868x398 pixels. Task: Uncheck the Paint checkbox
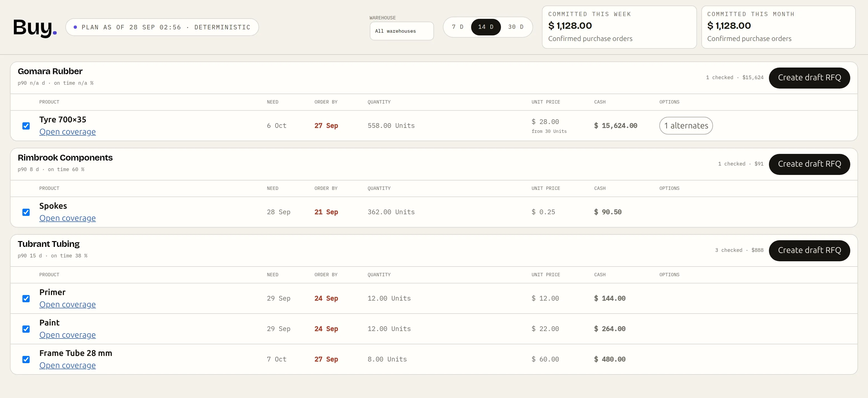pyautogui.click(x=26, y=329)
